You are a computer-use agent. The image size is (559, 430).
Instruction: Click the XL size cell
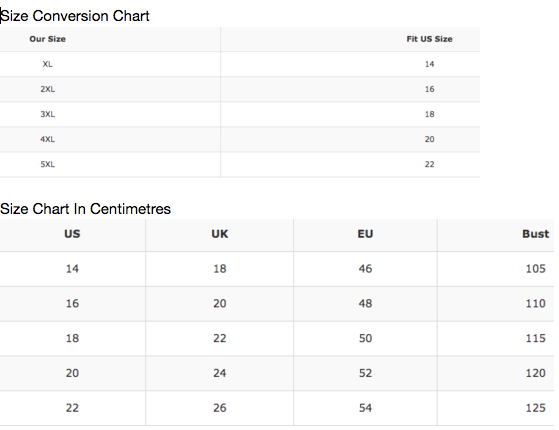[x=47, y=64]
